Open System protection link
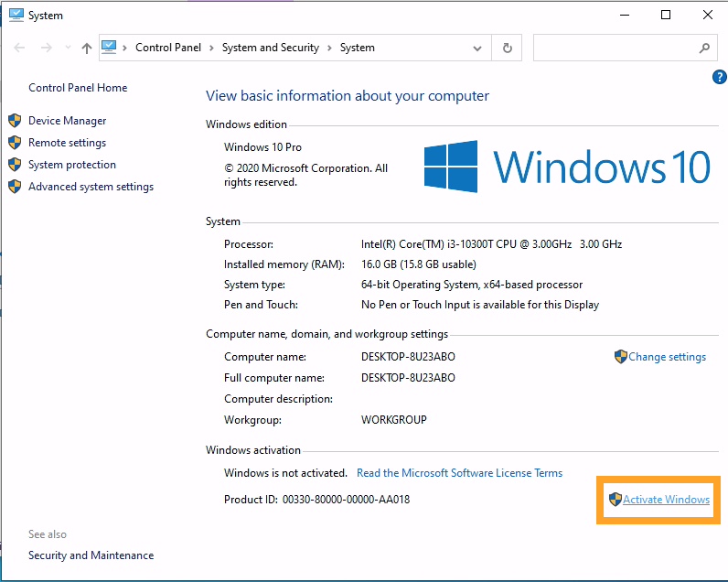 71,165
